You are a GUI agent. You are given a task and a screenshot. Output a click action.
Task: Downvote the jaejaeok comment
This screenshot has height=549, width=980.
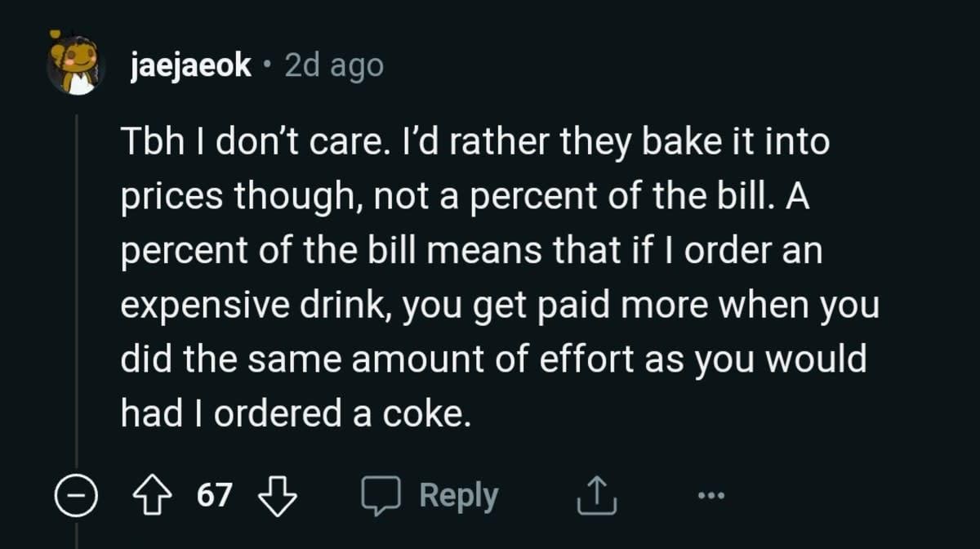pyautogui.click(x=278, y=496)
